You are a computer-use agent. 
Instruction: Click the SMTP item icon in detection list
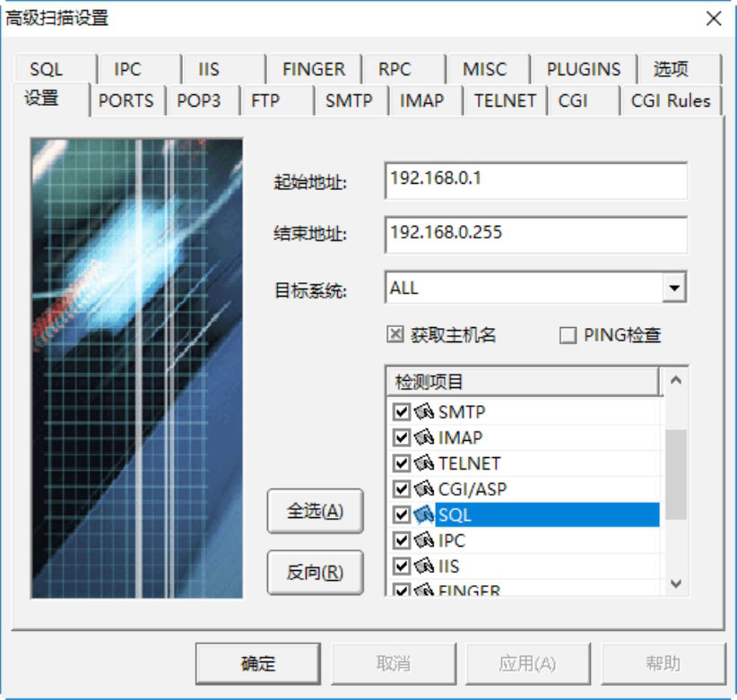424,412
